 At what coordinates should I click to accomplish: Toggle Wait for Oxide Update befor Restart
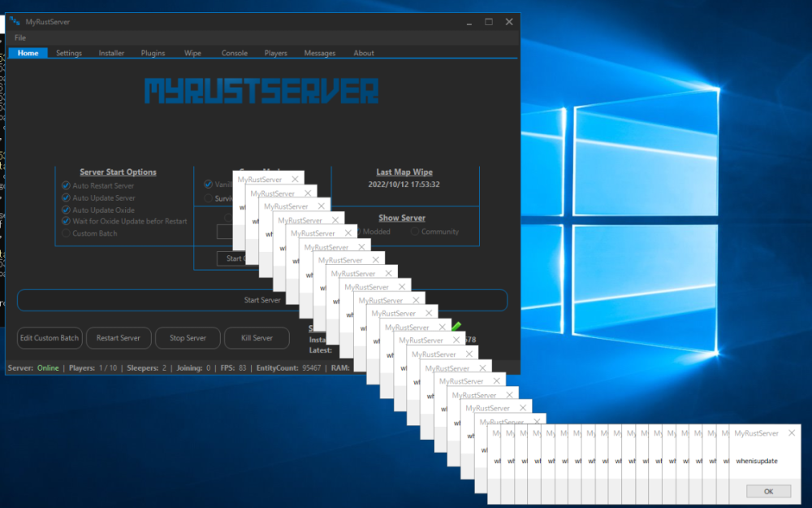(66, 221)
